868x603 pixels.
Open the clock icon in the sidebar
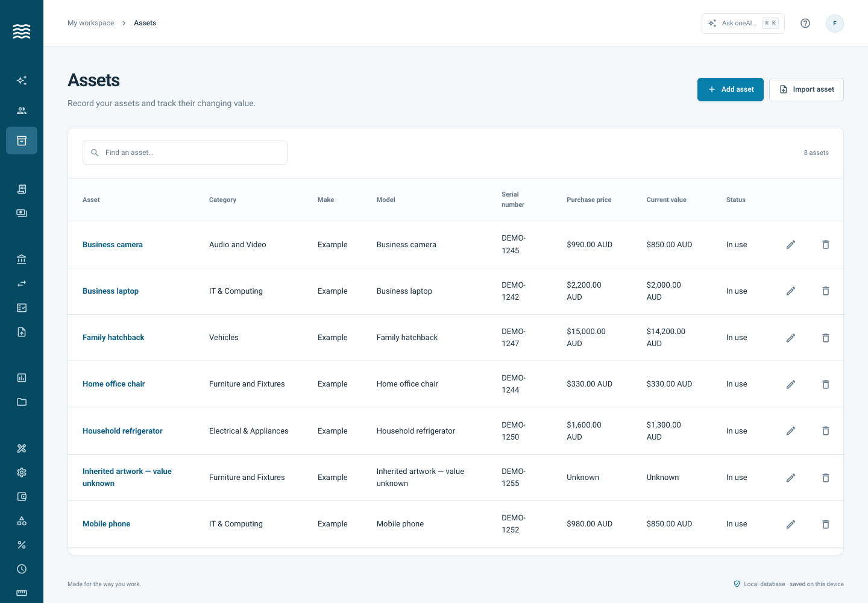pyautogui.click(x=22, y=569)
